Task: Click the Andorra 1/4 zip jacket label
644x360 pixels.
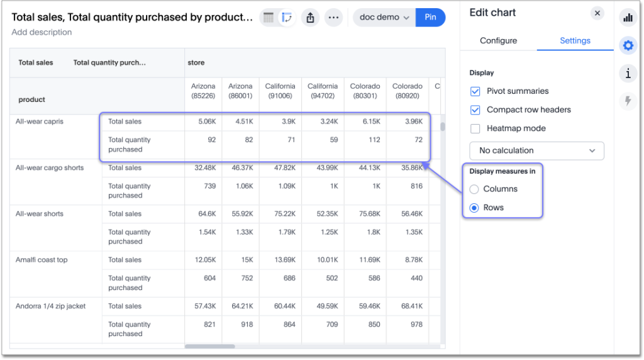Action: (x=50, y=306)
